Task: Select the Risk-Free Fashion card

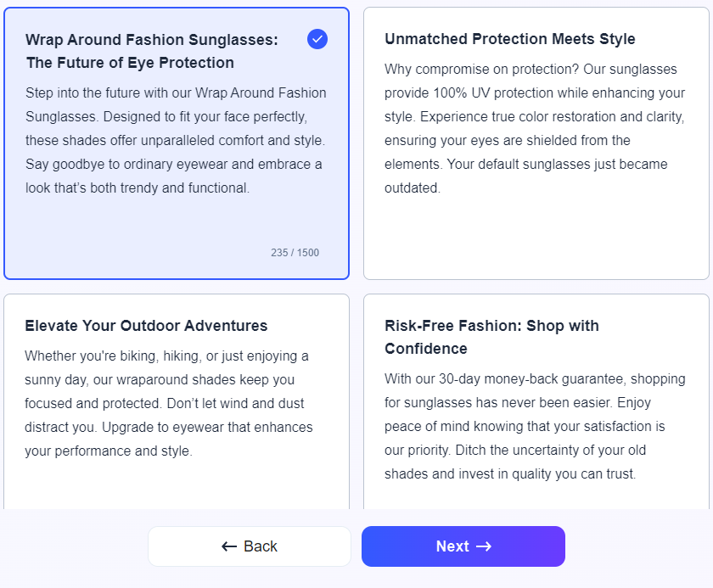Action: pos(536,401)
